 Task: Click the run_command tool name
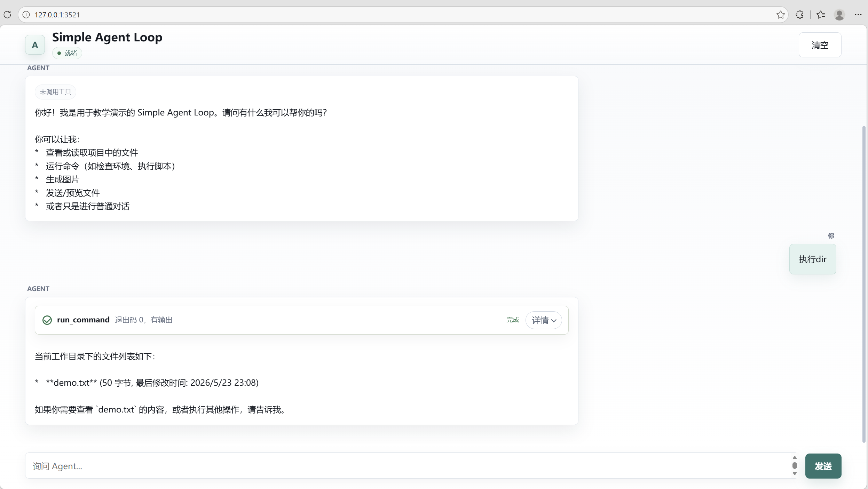(83, 320)
